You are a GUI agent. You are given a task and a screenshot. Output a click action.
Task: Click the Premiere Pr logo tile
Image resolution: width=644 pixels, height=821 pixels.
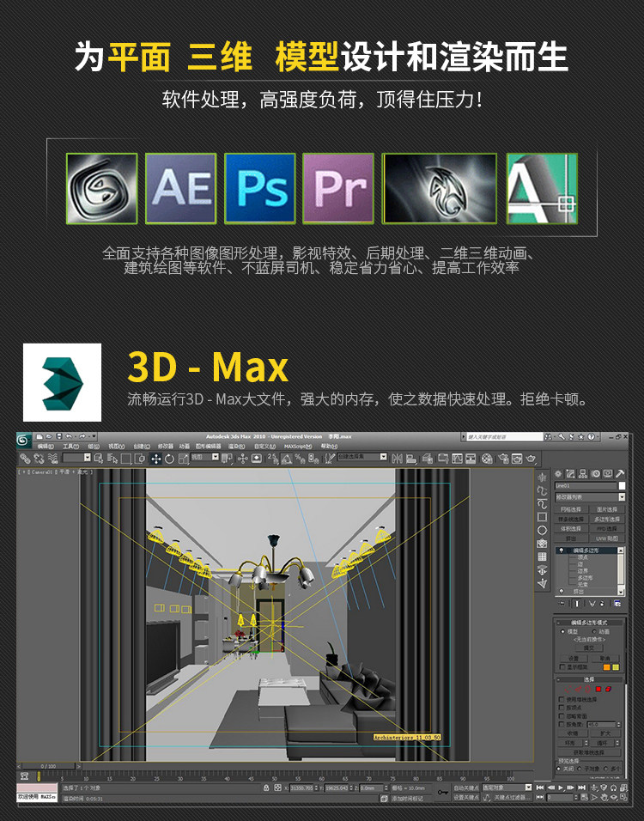[x=338, y=188]
